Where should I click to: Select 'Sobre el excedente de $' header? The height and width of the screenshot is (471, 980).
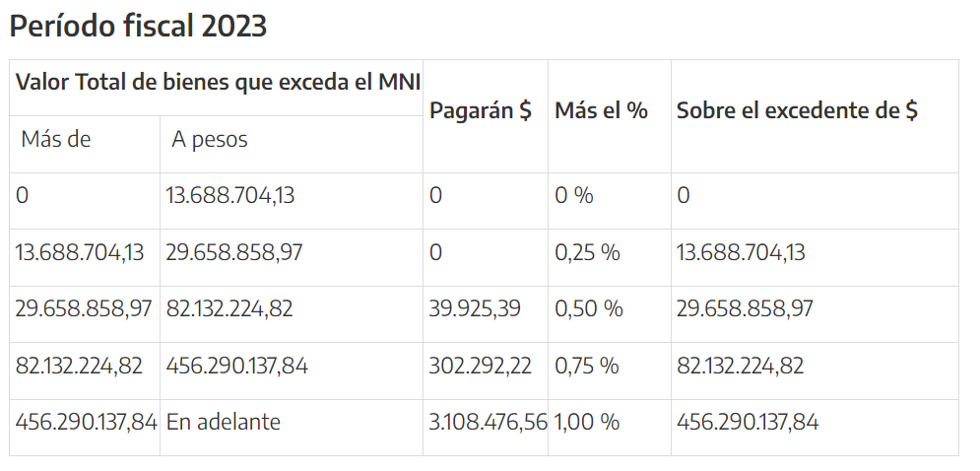click(x=797, y=110)
